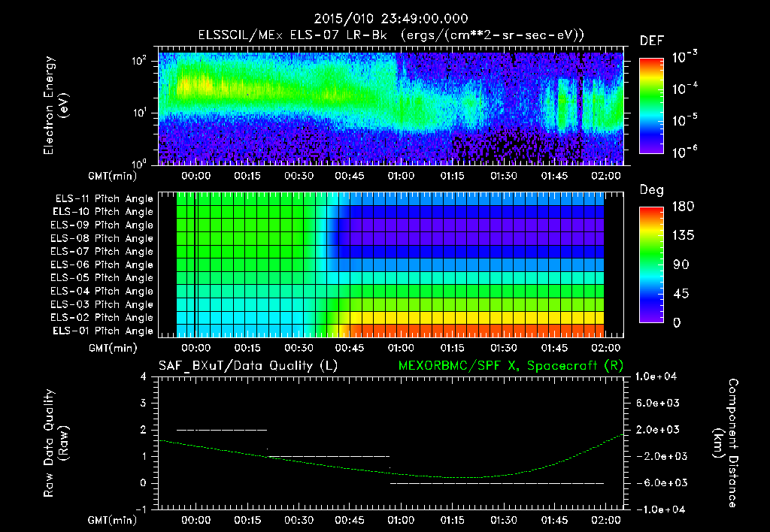The height and width of the screenshot is (532, 770).
Task: Click the 00:45 tick label under pitch angle panel
Action: coord(350,348)
